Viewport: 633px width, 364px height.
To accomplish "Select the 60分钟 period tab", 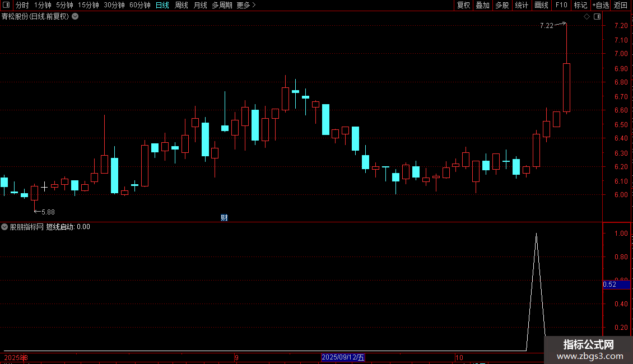I will point(140,5).
